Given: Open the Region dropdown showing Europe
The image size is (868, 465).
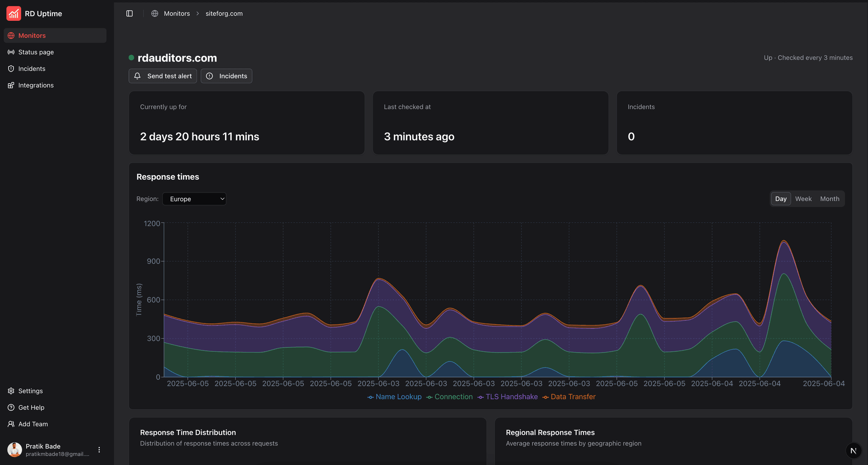Looking at the screenshot, I should [x=194, y=199].
